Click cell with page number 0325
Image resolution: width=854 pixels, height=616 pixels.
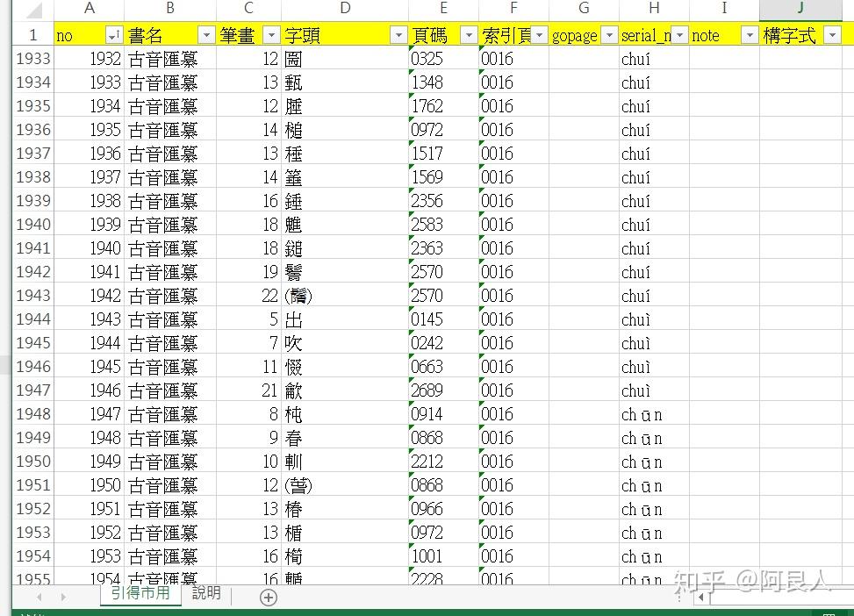tap(443, 58)
